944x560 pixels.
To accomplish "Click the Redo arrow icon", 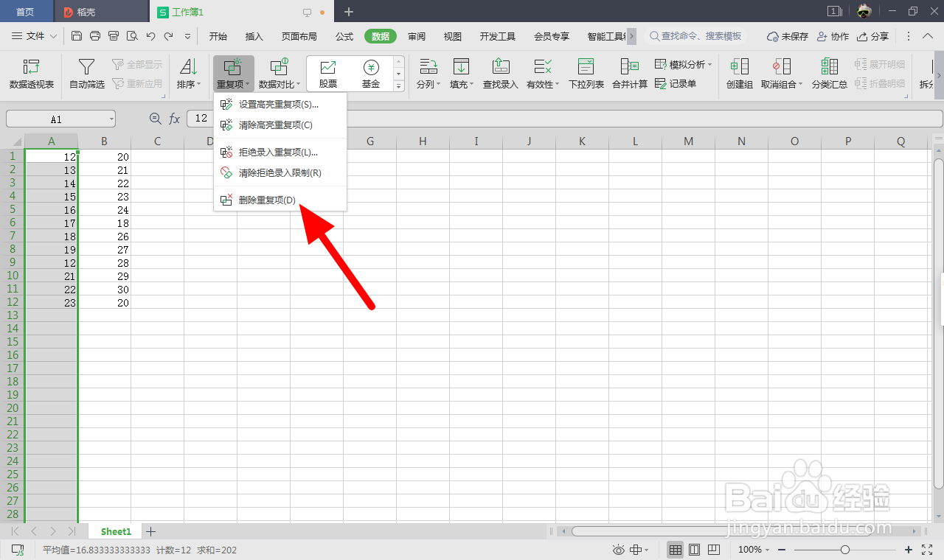I will click(169, 36).
